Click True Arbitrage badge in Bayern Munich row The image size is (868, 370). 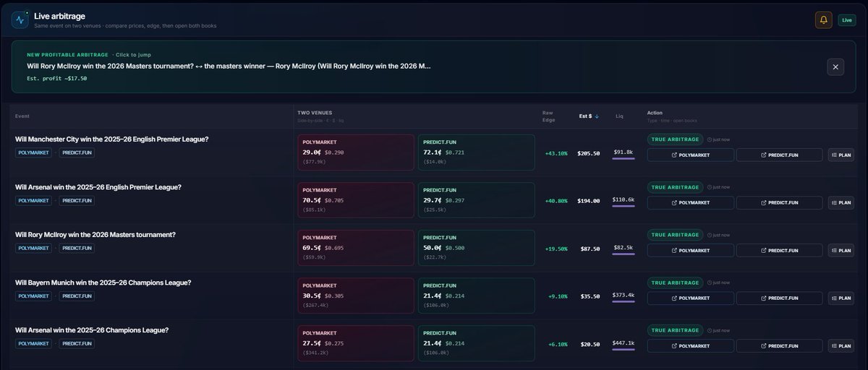click(676, 283)
